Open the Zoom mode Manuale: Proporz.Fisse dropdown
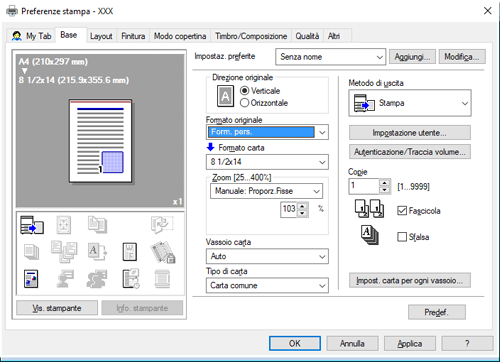The image size is (500, 362). [x=266, y=191]
